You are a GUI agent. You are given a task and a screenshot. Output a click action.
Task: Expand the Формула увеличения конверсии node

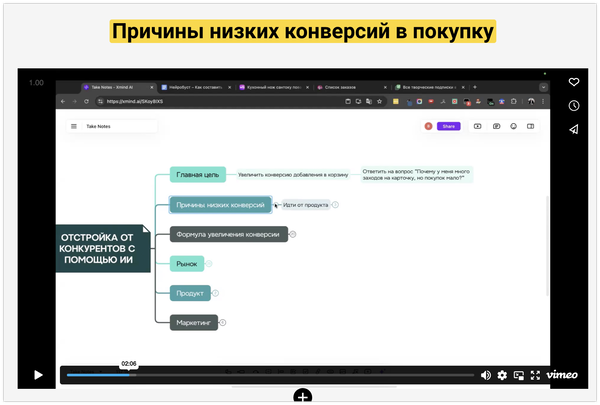tap(293, 234)
